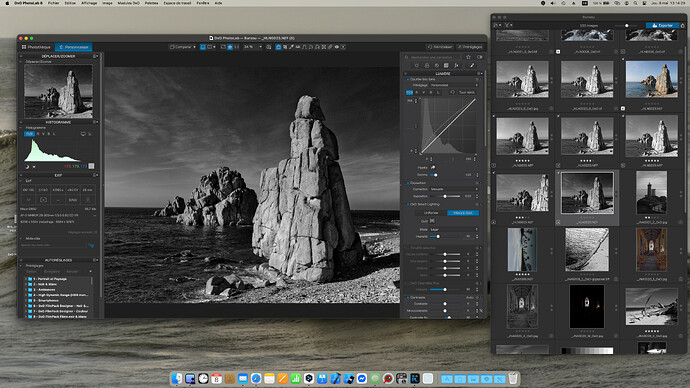Disable the DxO Smart Lighting correction

coord(408,204)
